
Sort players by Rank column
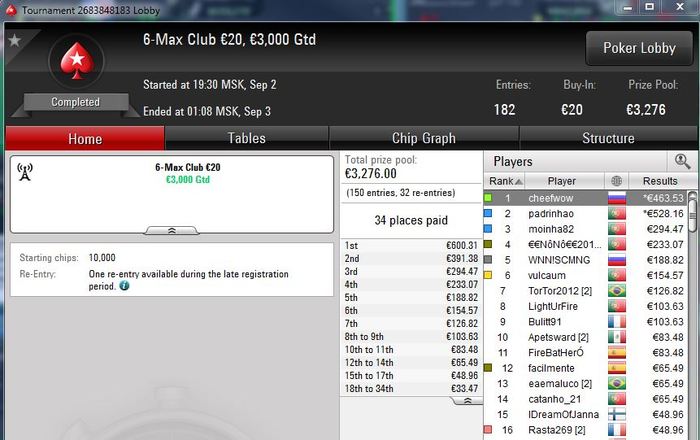504,181
